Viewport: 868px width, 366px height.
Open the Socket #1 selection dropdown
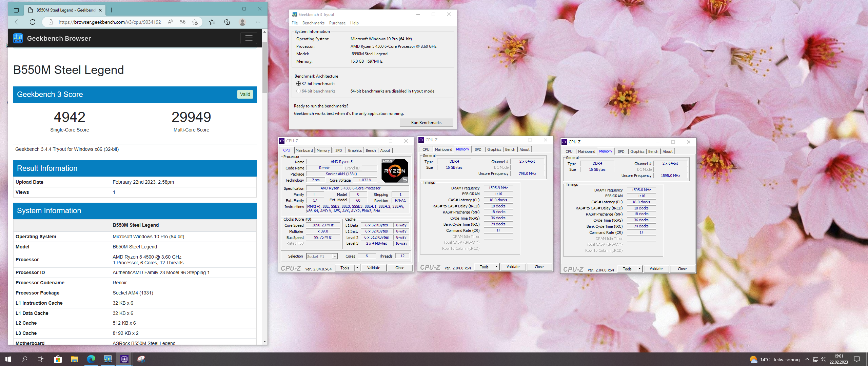click(322, 257)
